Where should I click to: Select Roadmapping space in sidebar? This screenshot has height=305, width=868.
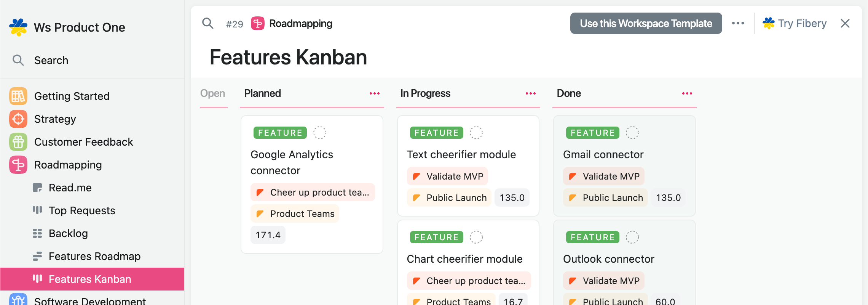92,165
